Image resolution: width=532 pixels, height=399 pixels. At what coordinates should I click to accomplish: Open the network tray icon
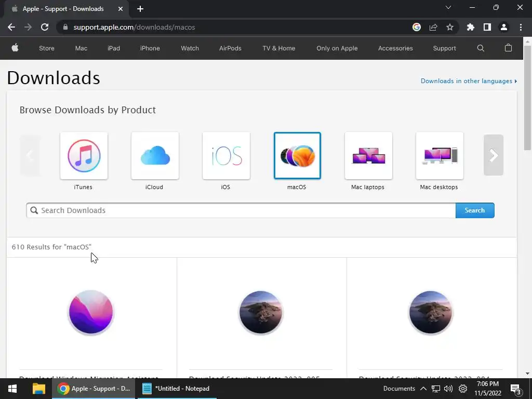(436, 389)
